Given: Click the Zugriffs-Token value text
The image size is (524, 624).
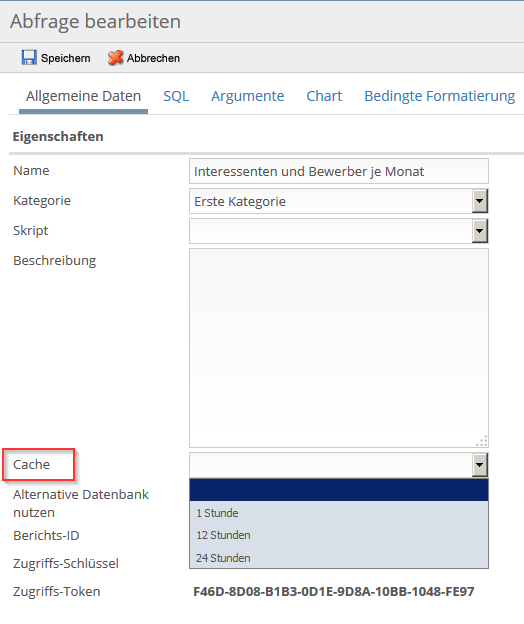Looking at the screenshot, I should pos(333,592).
